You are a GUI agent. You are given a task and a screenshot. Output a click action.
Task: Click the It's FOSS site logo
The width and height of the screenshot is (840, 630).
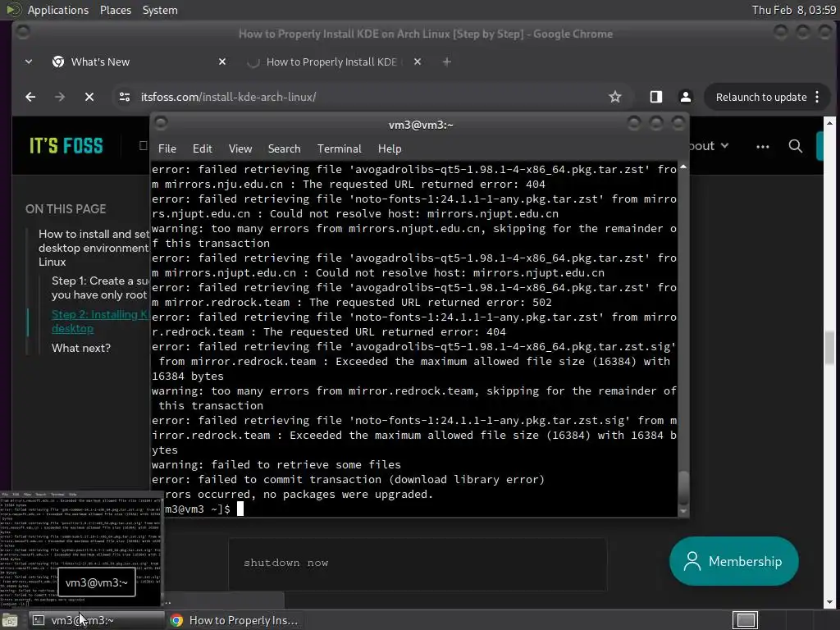pos(66,146)
